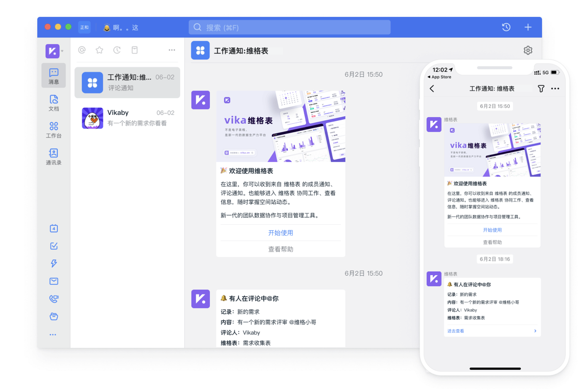Tap the filter funnel icon on phone
Viewport: 588px width, 391px height.
541,89
